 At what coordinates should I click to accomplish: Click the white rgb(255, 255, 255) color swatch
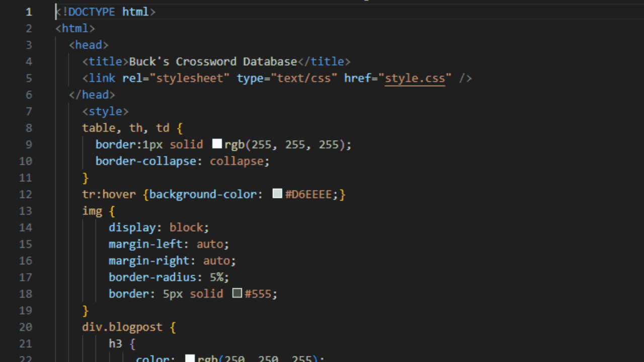pos(217,144)
